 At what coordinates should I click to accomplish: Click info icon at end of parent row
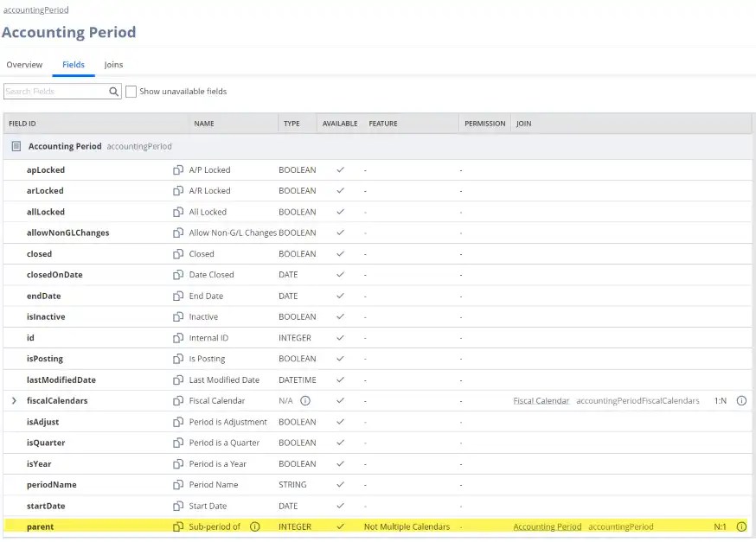pyautogui.click(x=741, y=526)
